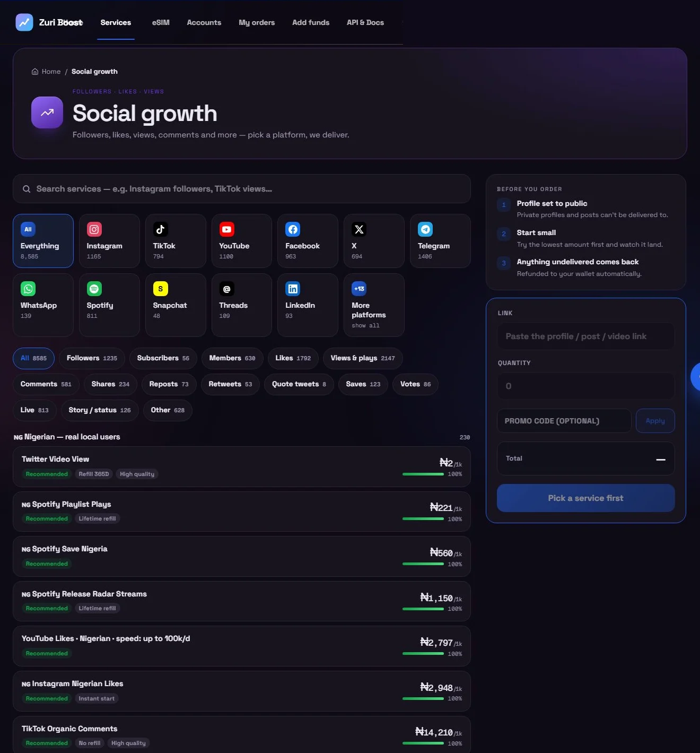Click the search magnifier icon
The width and height of the screenshot is (700, 753).
(x=27, y=189)
